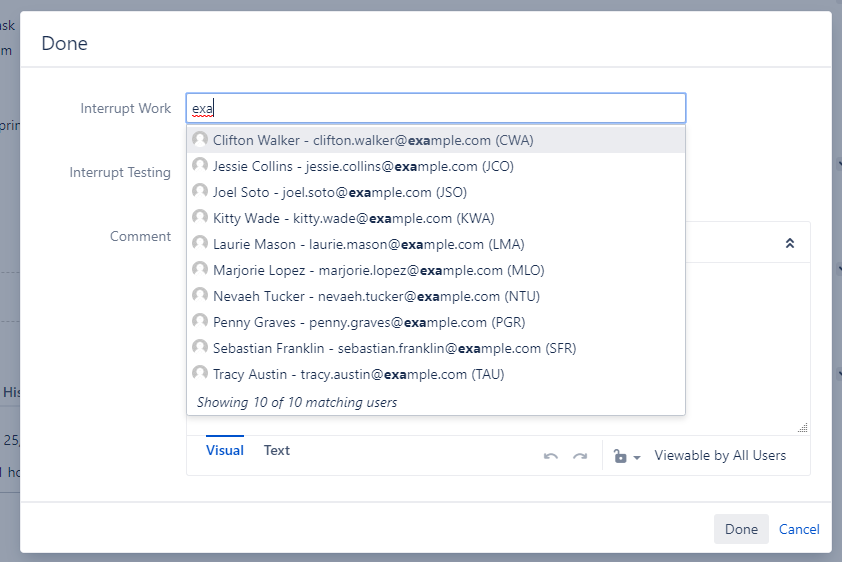
Task: Click the Showing 10 of 10 matching users text
Action: 297,402
